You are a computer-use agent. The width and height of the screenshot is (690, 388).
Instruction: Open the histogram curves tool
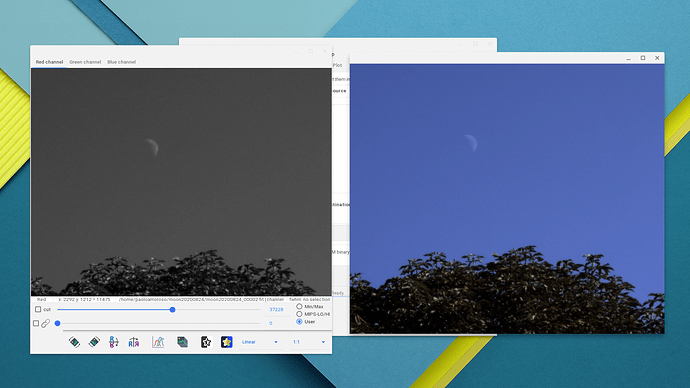(x=158, y=342)
